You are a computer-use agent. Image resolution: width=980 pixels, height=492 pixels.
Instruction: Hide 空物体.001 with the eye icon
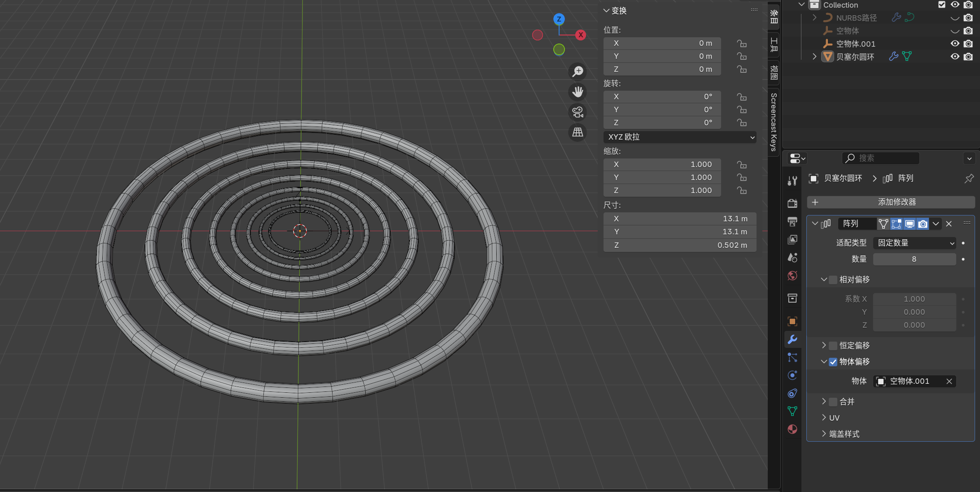(x=955, y=44)
